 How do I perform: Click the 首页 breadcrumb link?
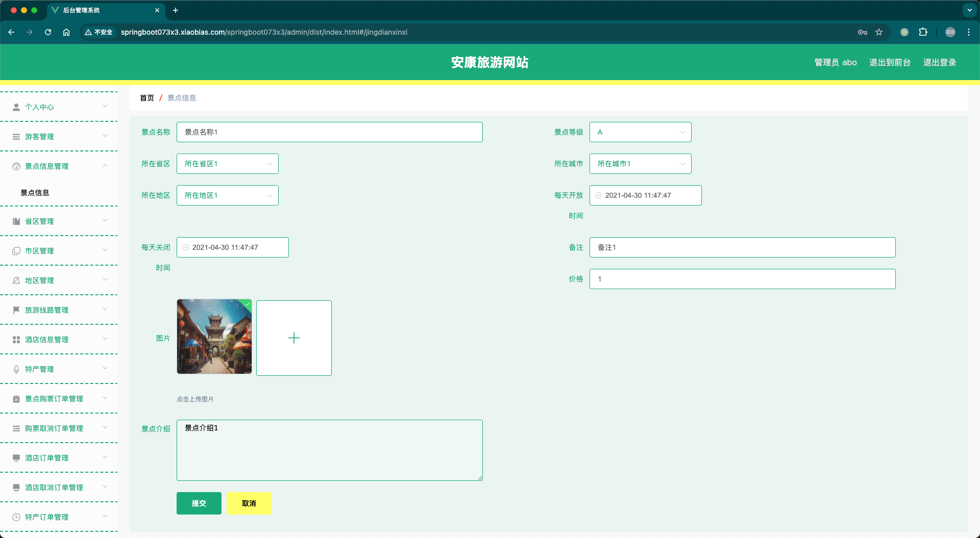[147, 98]
